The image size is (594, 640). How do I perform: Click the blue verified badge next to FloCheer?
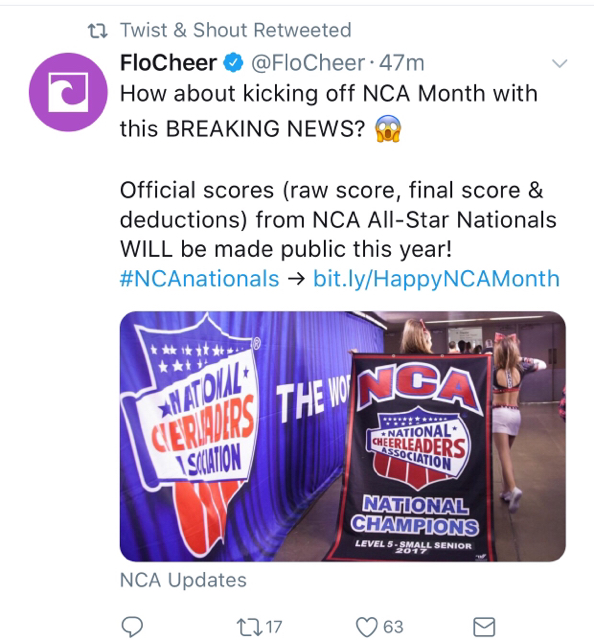click(x=233, y=63)
